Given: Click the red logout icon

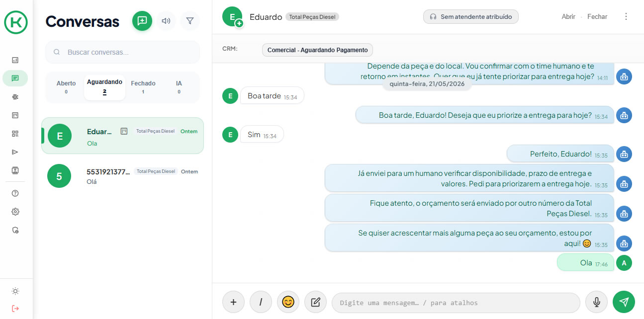Looking at the screenshot, I should (15, 309).
